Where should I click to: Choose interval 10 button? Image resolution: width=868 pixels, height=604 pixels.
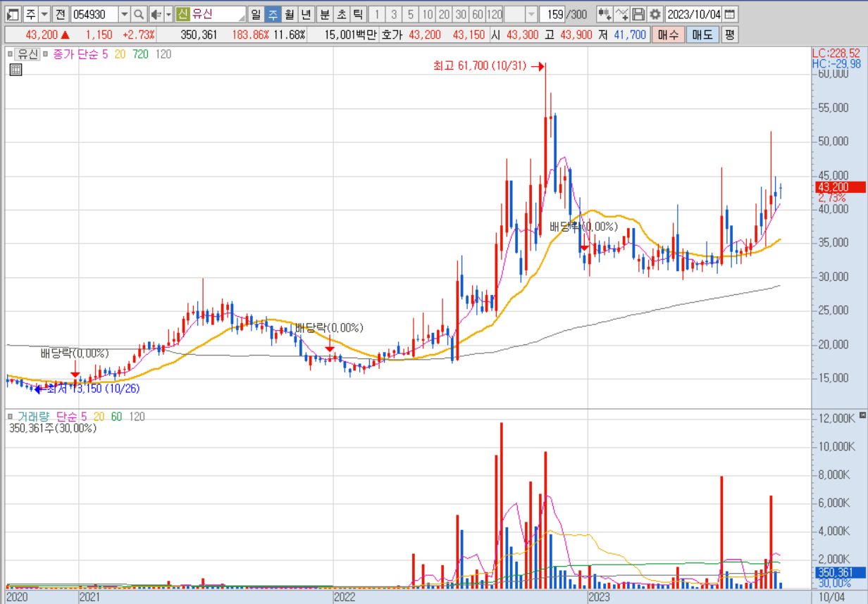pos(428,14)
